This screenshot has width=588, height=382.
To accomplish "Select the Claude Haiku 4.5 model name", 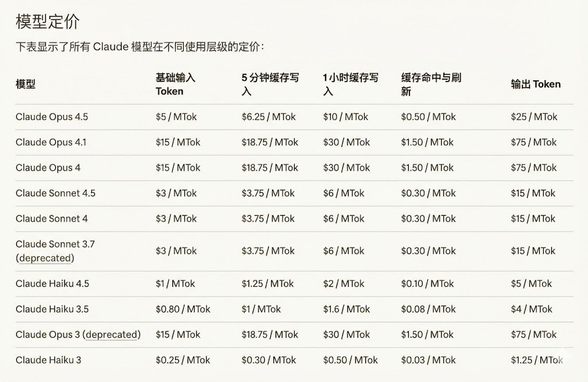I will point(52,283).
